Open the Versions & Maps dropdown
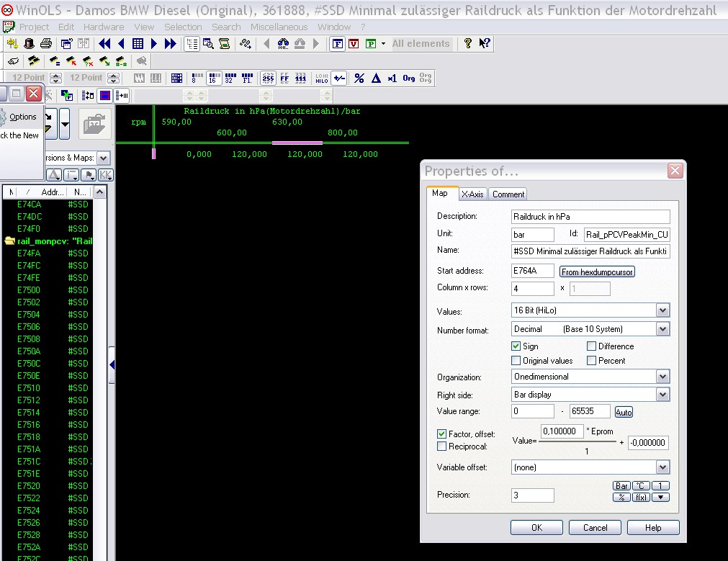 [x=104, y=158]
